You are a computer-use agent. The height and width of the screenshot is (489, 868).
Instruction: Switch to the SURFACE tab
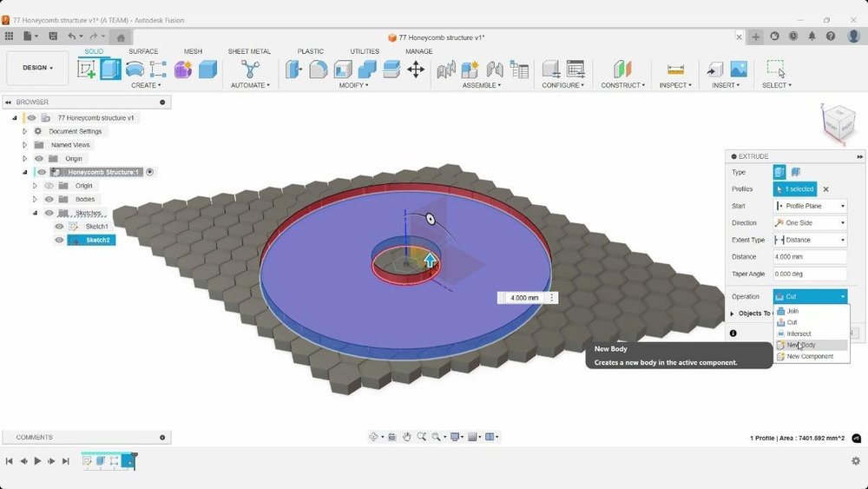[x=143, y=51]
